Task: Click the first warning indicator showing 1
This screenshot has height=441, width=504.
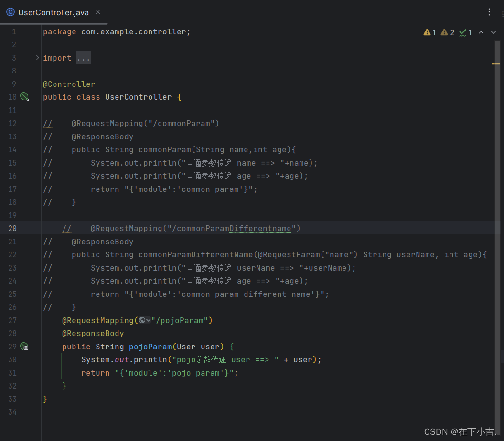Action: [x=430, y=32]
